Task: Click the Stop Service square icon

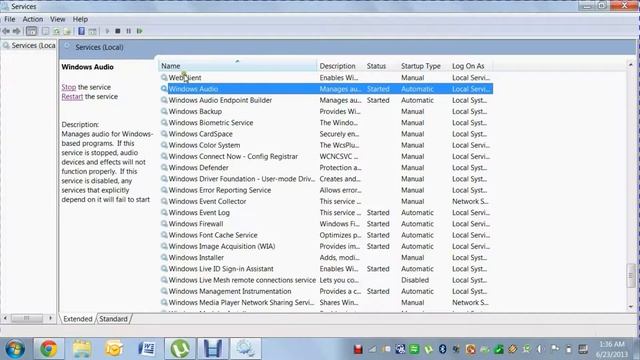Action: click(x=118, y=31)
